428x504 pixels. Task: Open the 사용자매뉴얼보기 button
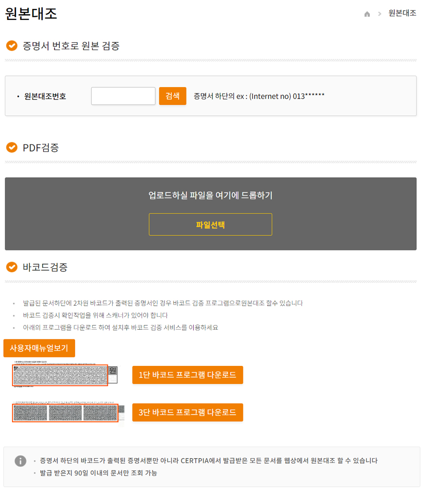[x=39, y=348]
